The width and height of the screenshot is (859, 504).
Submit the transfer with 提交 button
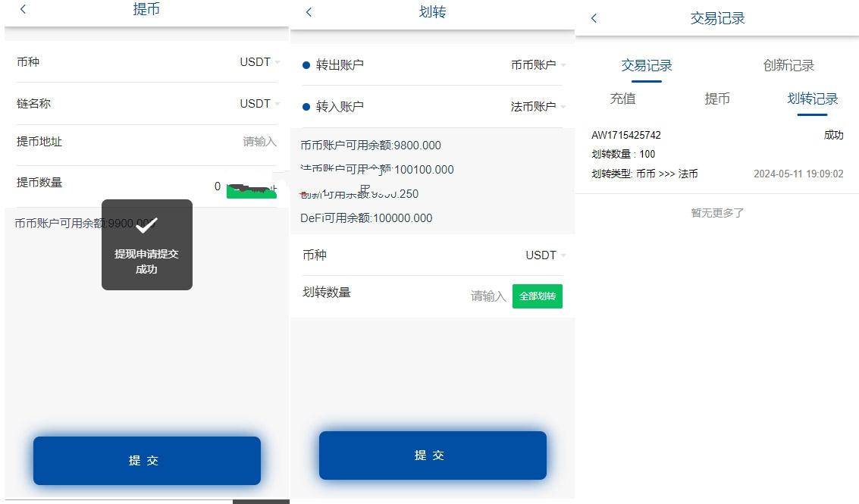[433, 455]
